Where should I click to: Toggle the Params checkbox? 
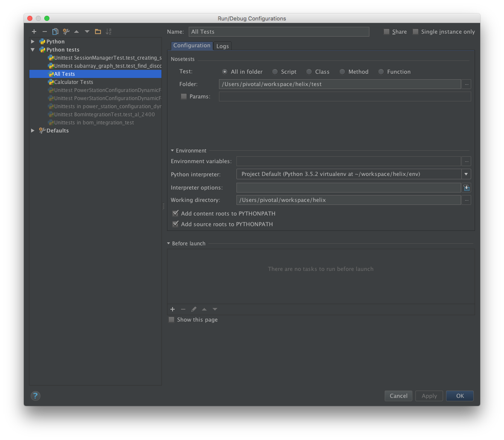point(184,96)
